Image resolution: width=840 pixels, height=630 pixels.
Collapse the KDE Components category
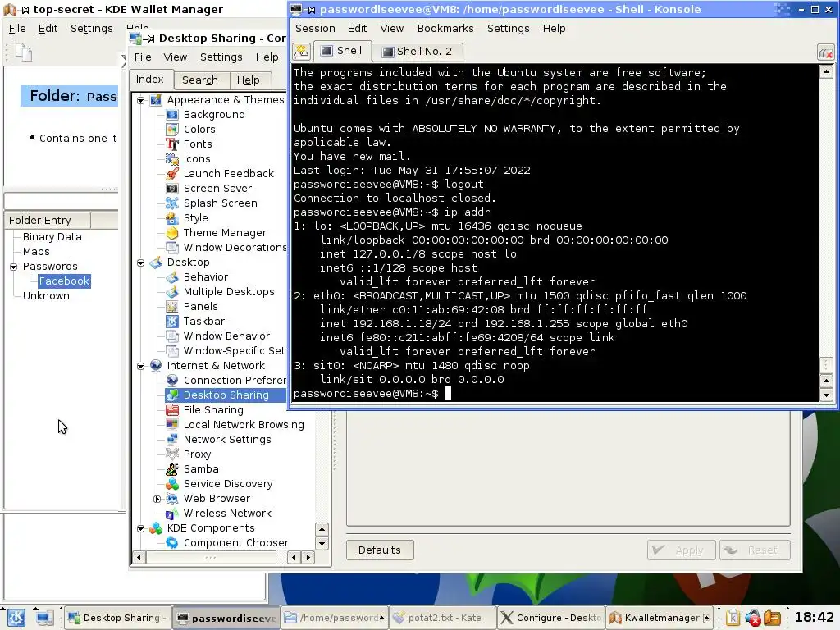tap(141, 528)
